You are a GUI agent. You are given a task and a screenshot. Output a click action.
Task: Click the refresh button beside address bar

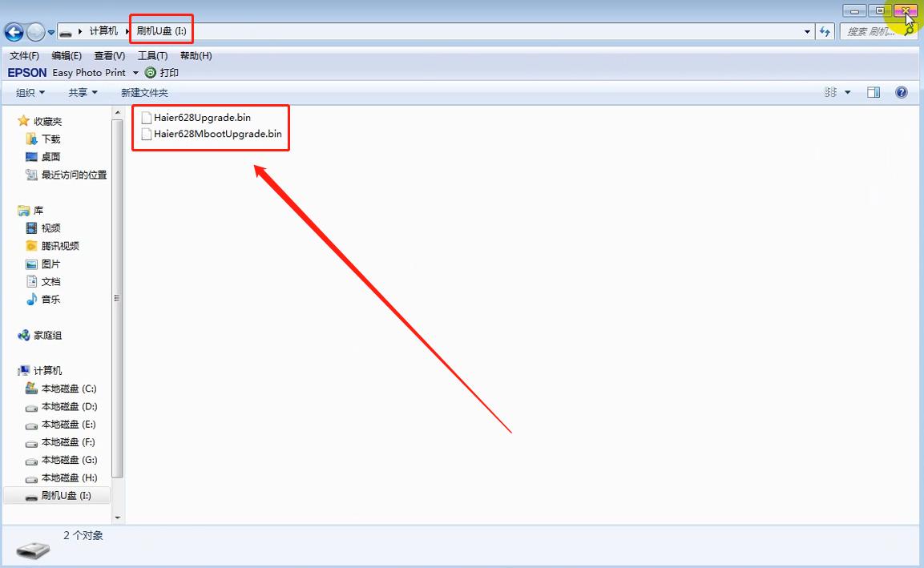point(825,32)
